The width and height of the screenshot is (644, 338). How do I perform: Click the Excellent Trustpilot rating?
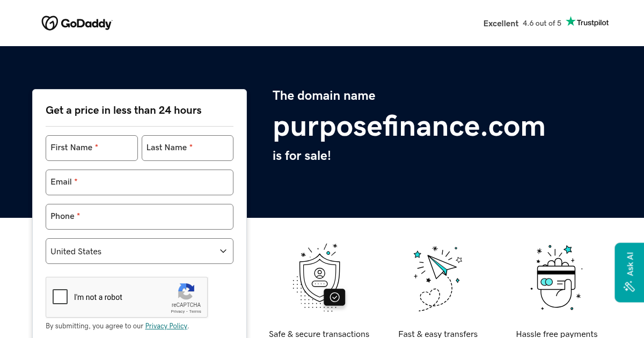[x=500, y=24]
